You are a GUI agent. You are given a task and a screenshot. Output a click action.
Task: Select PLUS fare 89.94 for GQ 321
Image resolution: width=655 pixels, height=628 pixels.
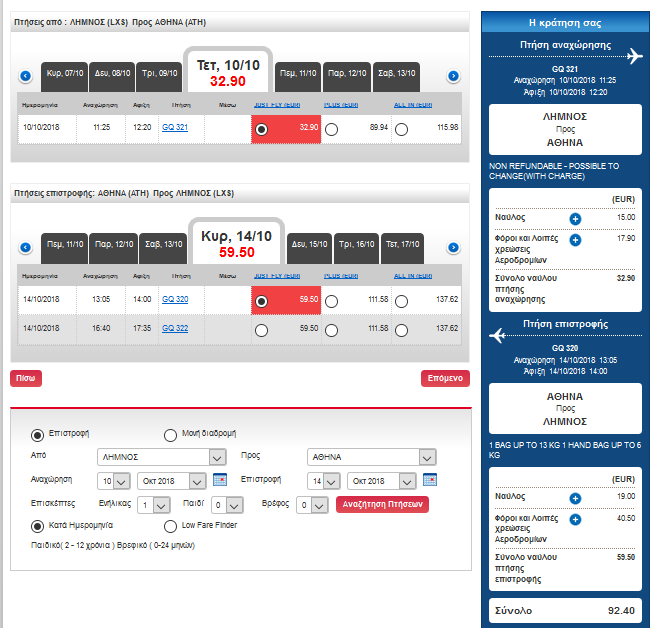[x=331, y=130]
